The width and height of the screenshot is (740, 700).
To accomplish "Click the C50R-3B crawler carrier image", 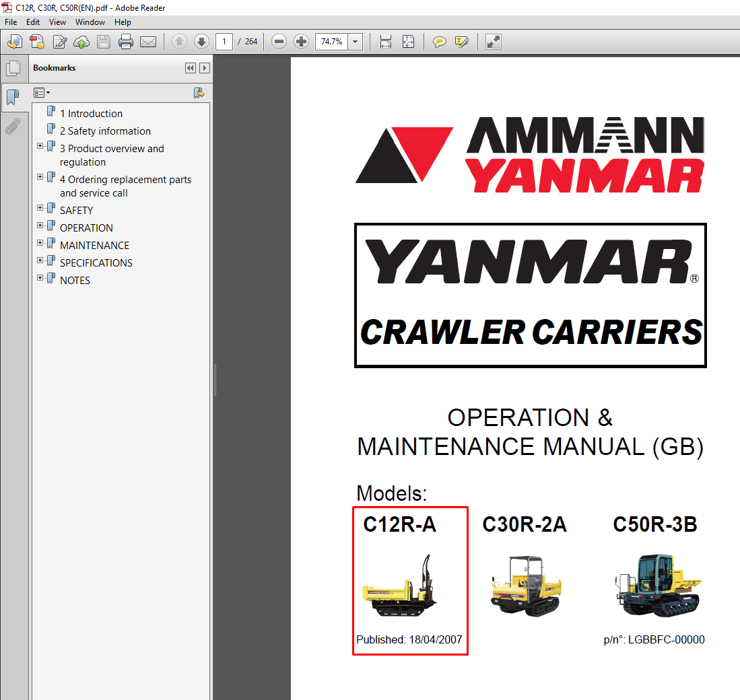I will point(657,586).
